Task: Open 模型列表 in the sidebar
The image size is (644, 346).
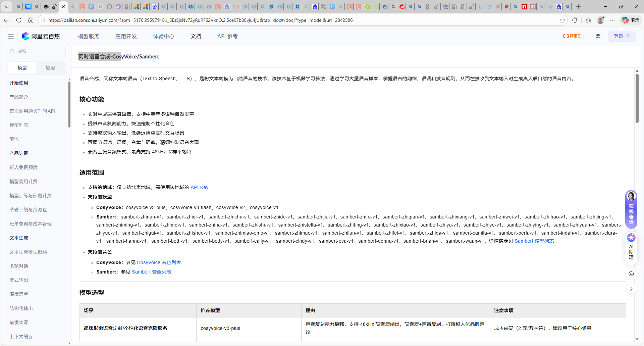Action: point(19,125)
